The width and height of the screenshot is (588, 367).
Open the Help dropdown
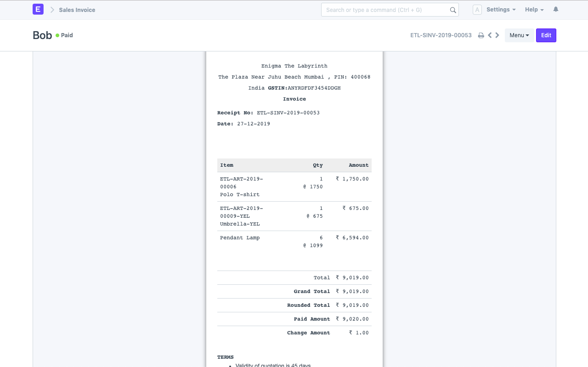534,10
